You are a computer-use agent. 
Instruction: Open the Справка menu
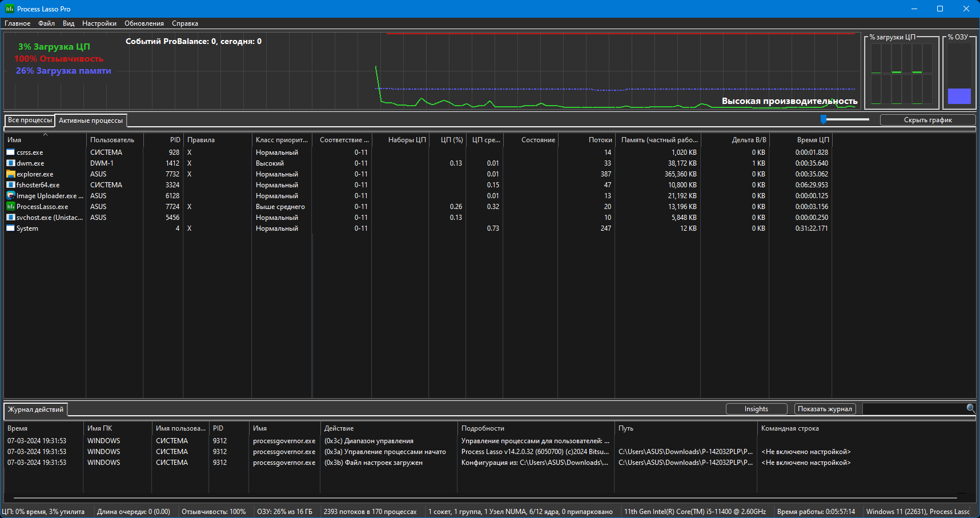click(x=185, y=23)
